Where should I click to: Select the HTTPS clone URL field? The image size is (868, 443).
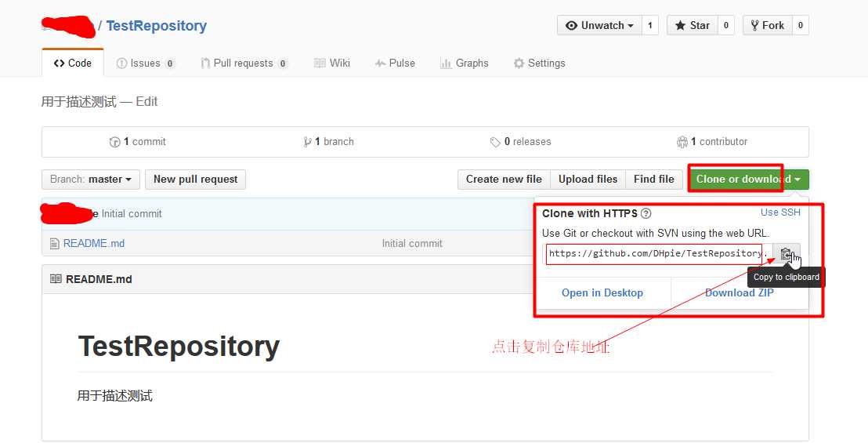coord(658,253)
